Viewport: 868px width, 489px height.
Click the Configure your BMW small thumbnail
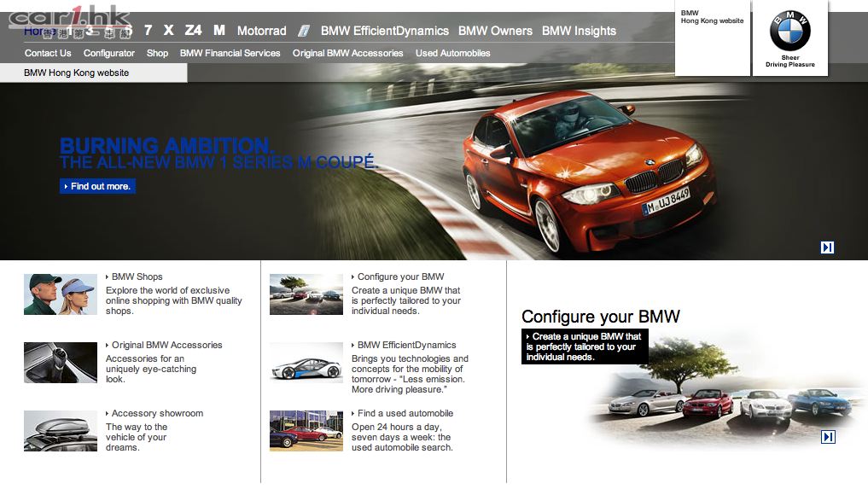tap(306, 294)
